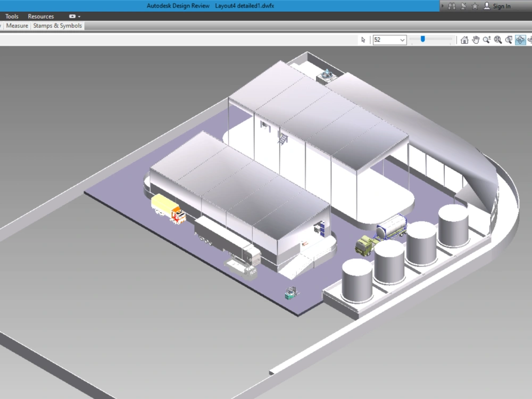532x399 pixels.
Task: Switch to the Stamps & Symbols tab
Action: click(x=57, y=26)
